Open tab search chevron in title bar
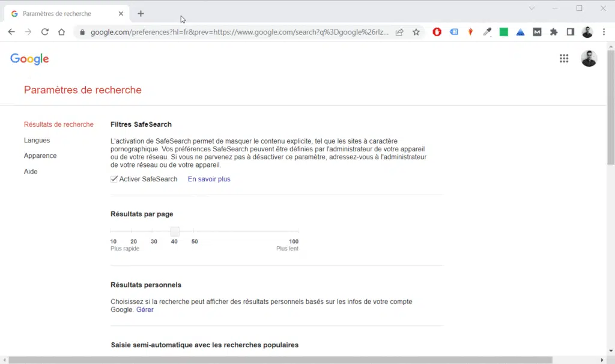Screen dimensions: 615x364 [x=532, y=8]
